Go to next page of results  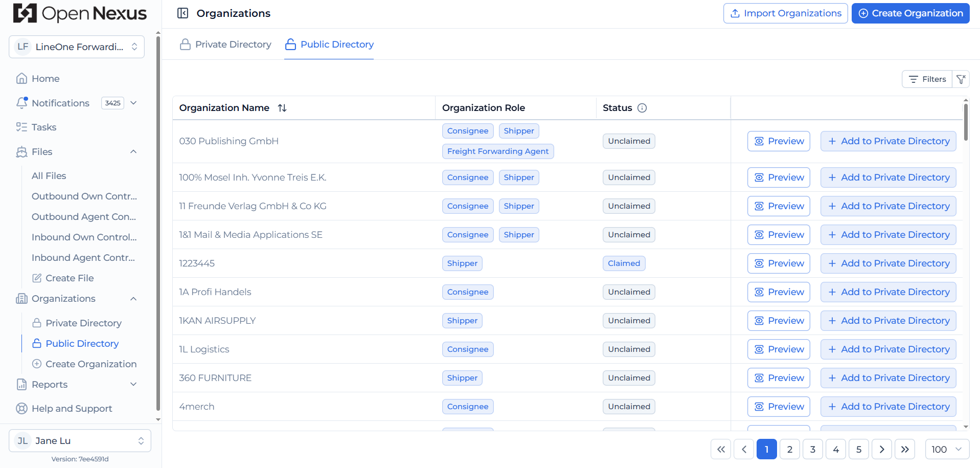882,449
